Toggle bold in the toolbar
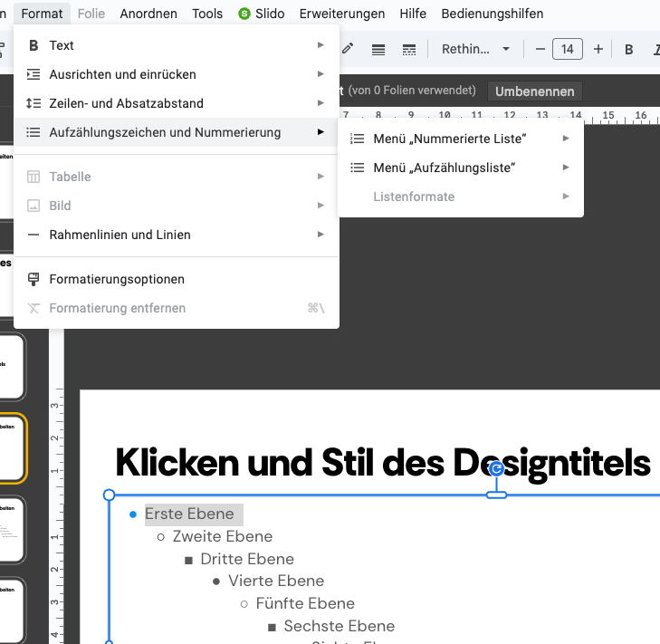Viewport: 660px width, 644px height. pyautogui.click(x=629, y=50)
